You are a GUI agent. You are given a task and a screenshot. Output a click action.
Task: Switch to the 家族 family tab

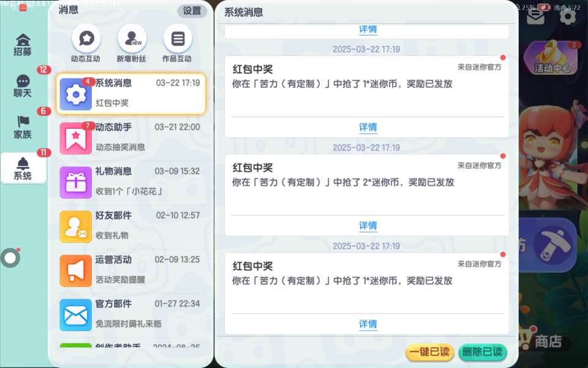coord(23,128)
